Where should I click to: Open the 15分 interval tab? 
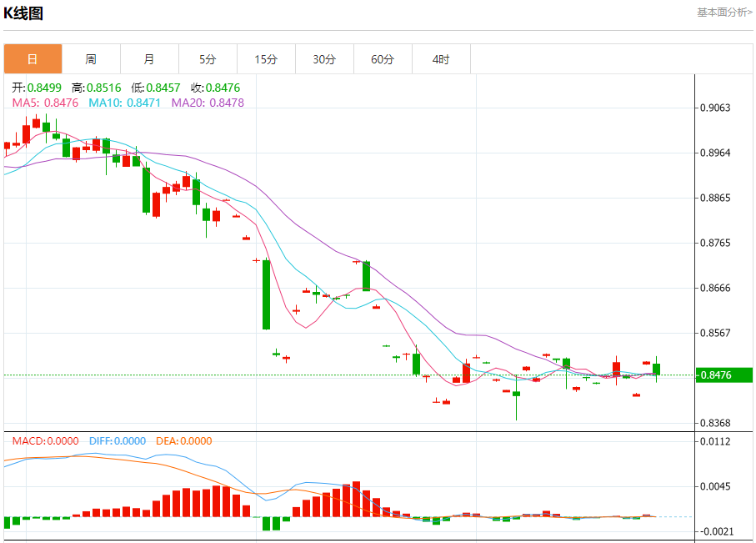click(266, 59)
